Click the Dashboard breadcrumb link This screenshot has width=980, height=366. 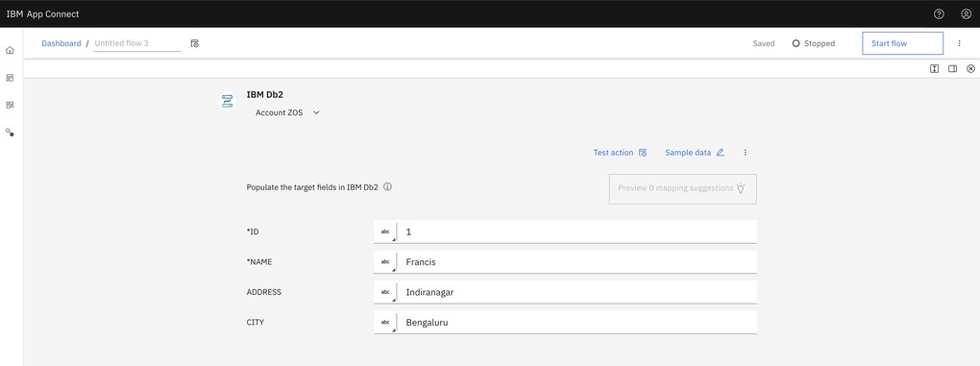click(x=61, y=44)
